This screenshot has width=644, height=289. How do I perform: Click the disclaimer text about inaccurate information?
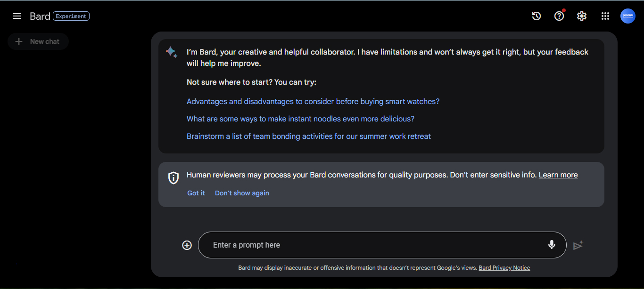[357, 268]
